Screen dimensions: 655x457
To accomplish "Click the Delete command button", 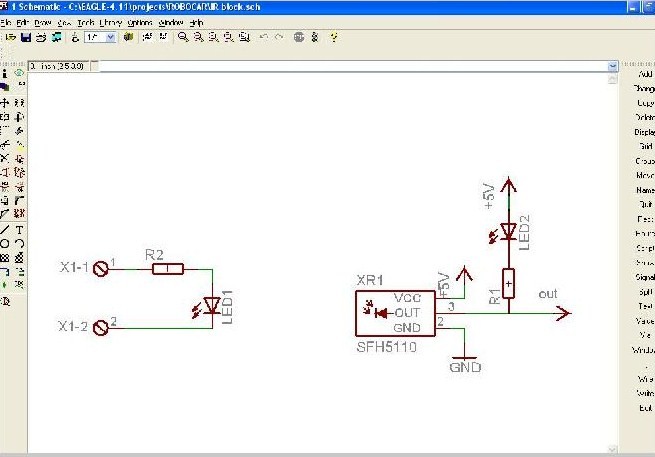I will 644,117.
